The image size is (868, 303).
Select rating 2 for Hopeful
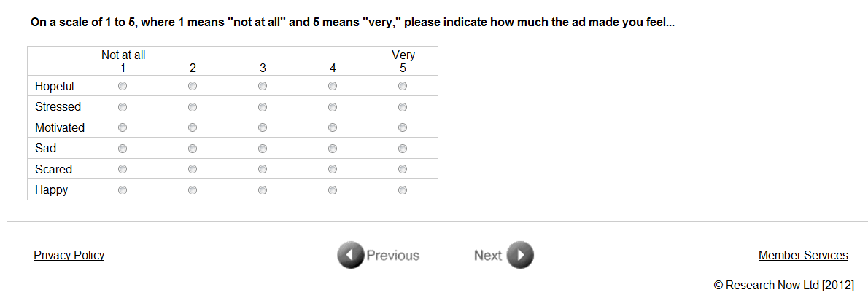coord(193,86)
